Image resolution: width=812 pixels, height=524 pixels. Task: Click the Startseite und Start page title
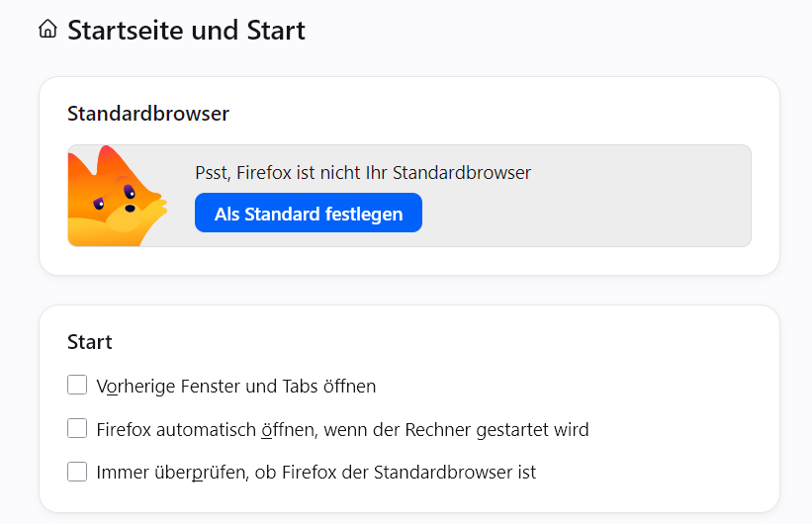(x=186, y=30)
